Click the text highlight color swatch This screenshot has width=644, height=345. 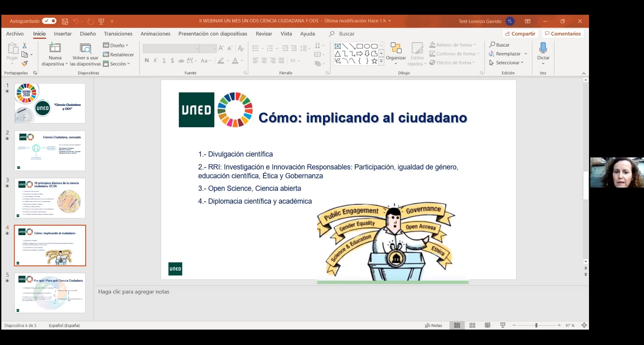click(221, 61)
